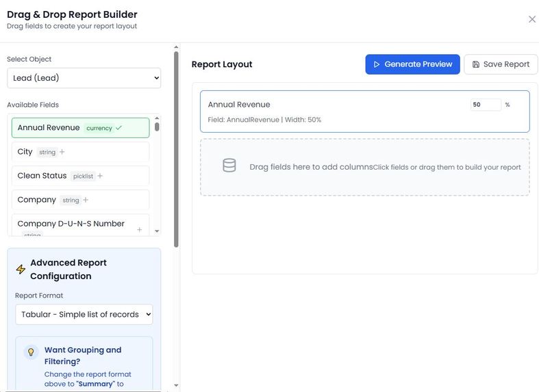Select the Company field row
Image resolution: width=539 pixels, height=392 pixels.
[80, 200]
